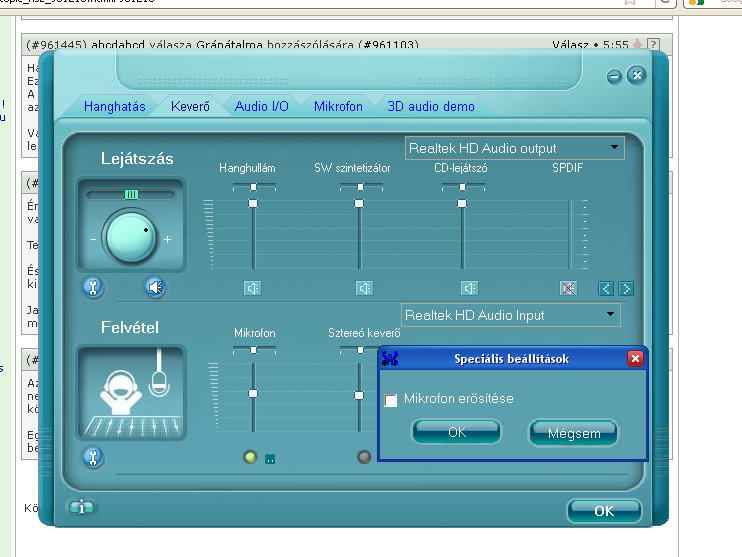The image size is (742, 557).
Task: Click the Mégsem cancel button
Action: coord(574,433)
